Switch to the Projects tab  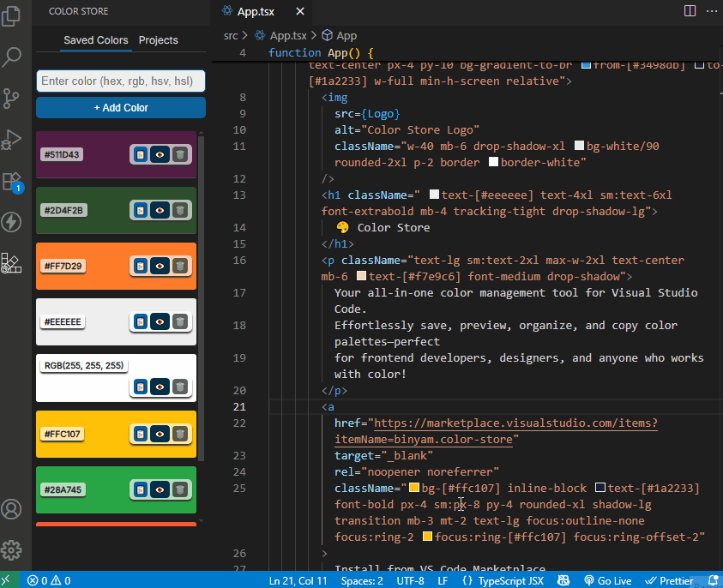(x=158, y=40)
